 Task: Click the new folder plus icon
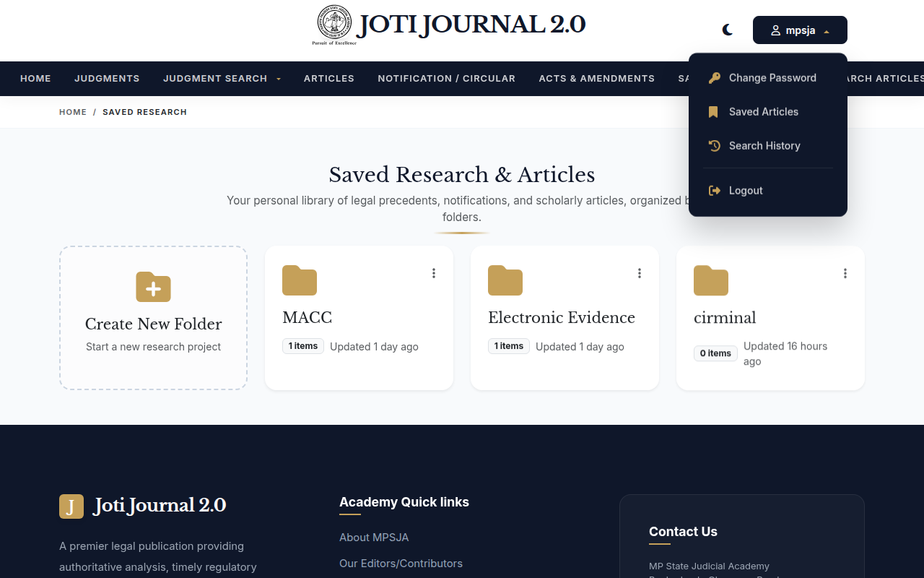[153, 287]
